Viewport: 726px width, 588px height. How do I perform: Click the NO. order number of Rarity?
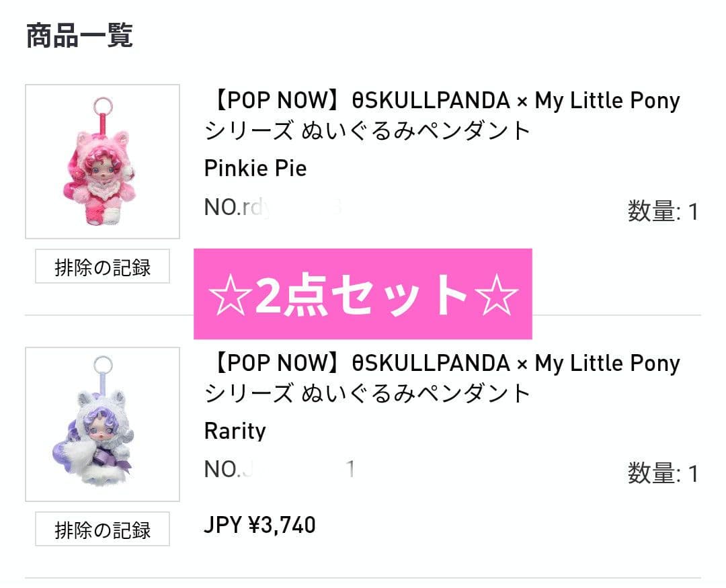click(x=269, y=470)
